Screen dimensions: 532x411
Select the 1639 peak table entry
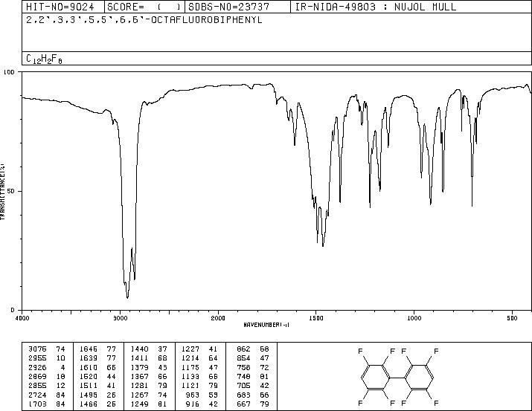pos(97,358)
